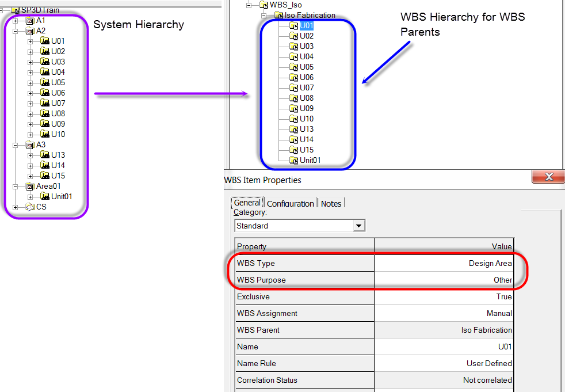Expand U13 in the System Hierarchy
This screenshot has height=392, width=565.
[x=30, y=156]
